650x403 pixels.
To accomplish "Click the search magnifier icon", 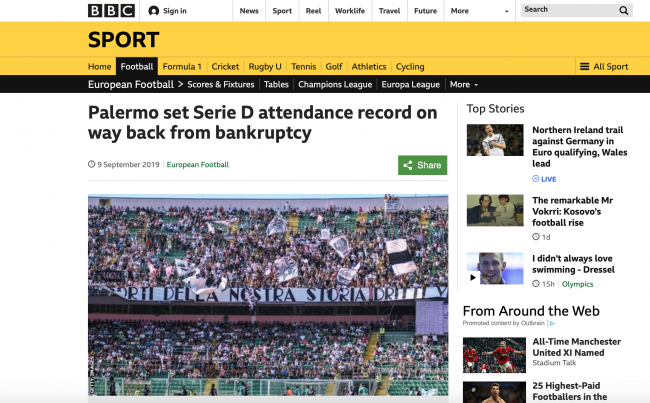I will [623, 10].
